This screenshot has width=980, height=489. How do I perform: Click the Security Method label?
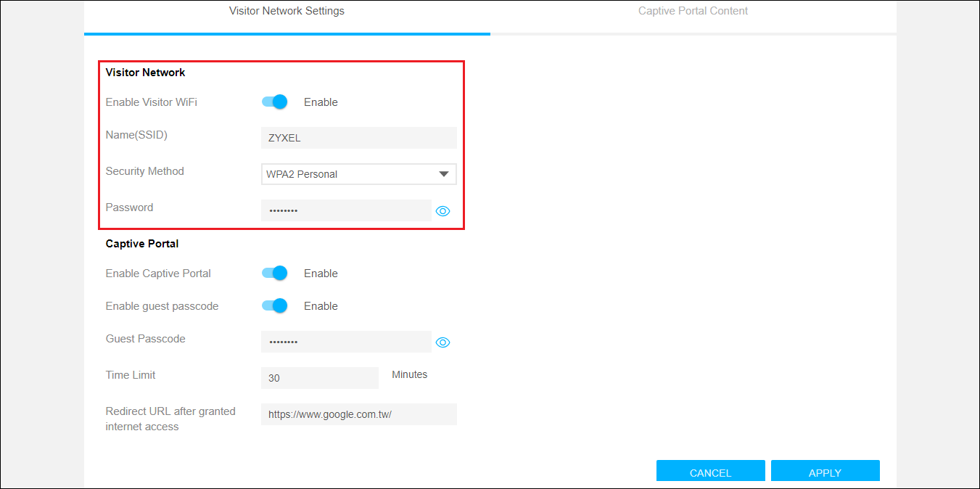(x=145, y=171)
